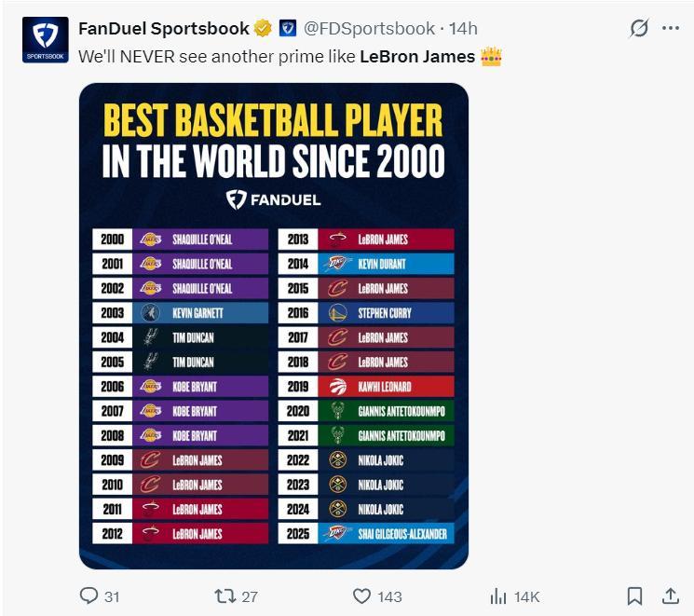
Task: Click the 14h post timestamp
Action: click(x=464, y=29)
